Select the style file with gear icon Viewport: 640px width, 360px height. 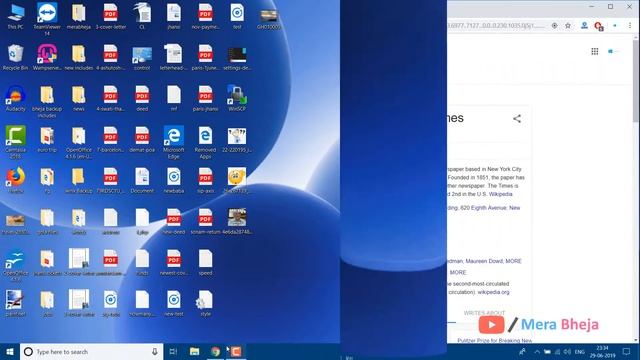(x=205, y=303)
